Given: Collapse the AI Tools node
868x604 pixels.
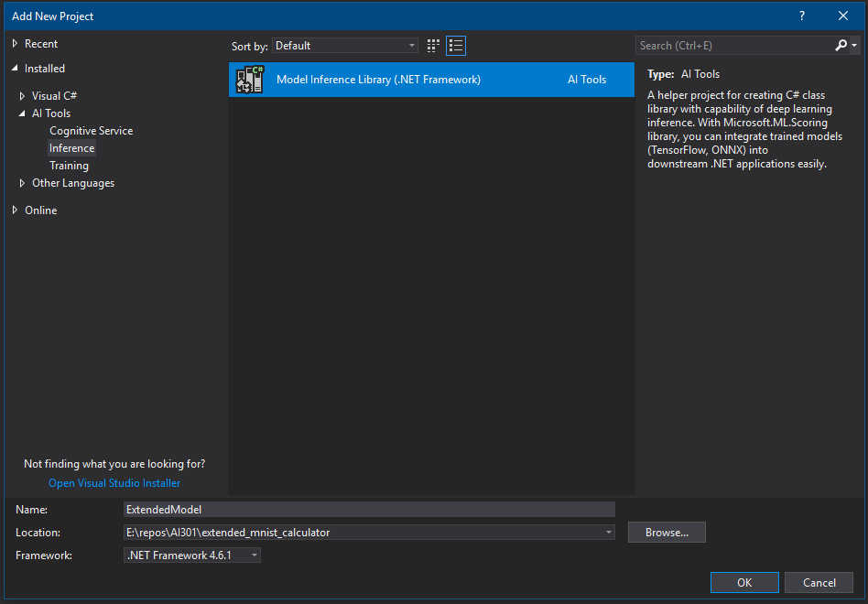Looking at the screenshot, I should pos(22,113).
